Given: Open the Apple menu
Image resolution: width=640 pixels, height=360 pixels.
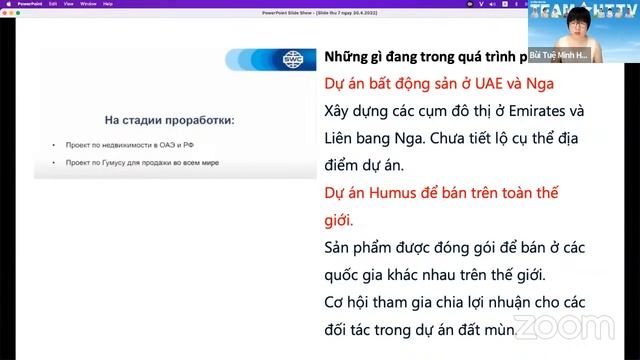Looking at the screenshot, I should 9,4.
